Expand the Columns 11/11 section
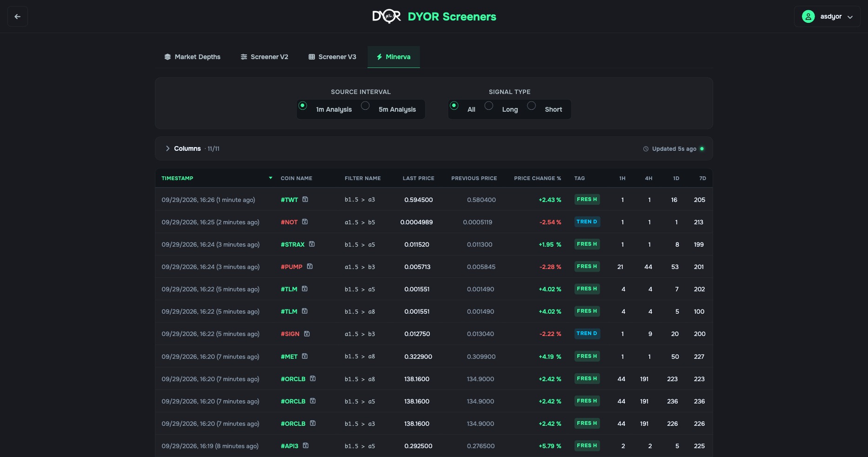The width and height of the screenshot is (868, 457). pyautogui.click(x=192, y=148)
